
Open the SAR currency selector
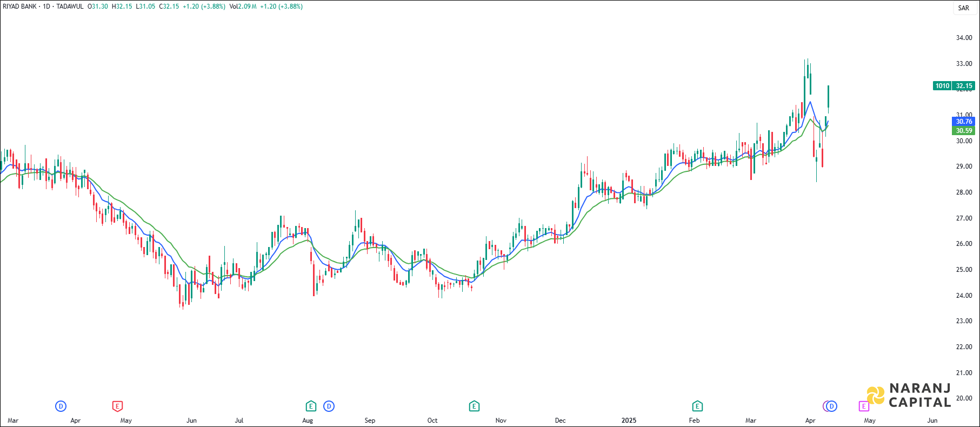[x=964, y=8]
